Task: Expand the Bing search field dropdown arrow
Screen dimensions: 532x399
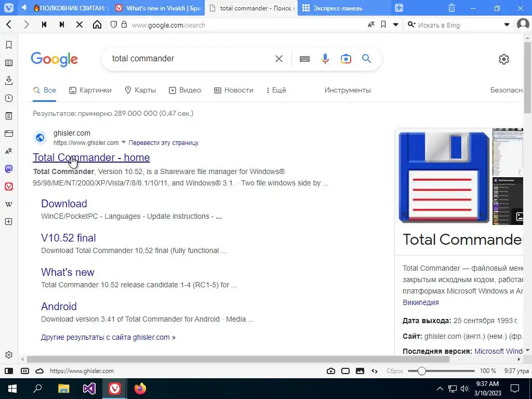Action: click(507, 24)
